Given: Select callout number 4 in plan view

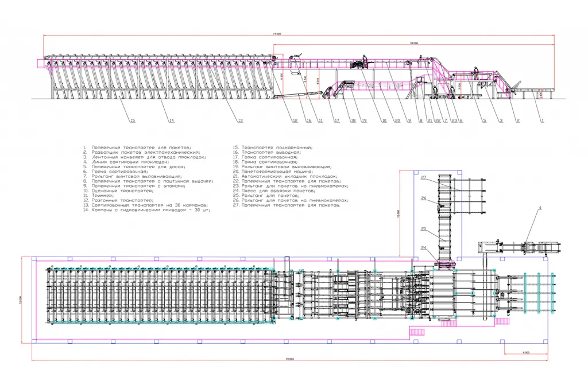Looking at the screenshot, I should click(540, 208).
